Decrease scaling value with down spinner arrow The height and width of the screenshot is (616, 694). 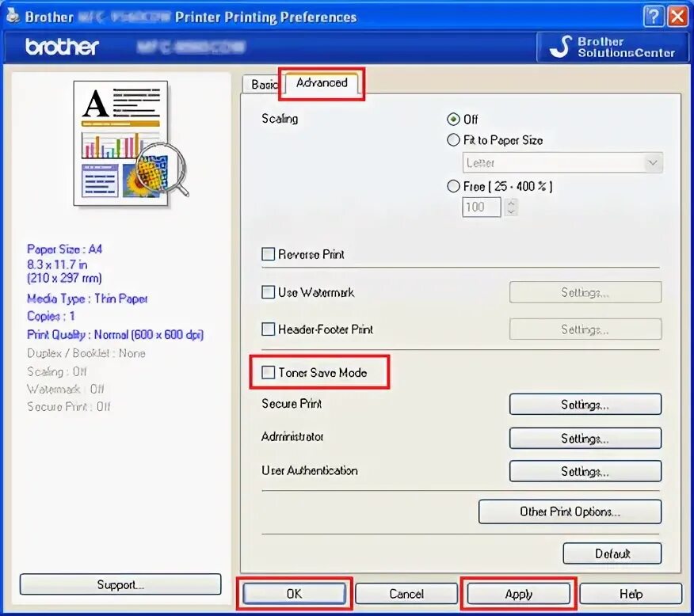[x=511, y=212]
